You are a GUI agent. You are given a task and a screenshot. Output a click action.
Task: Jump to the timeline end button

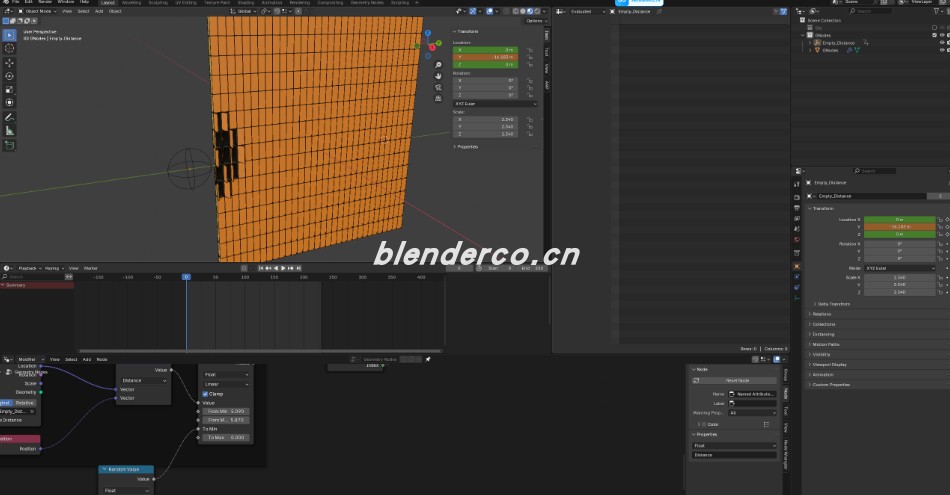point(298,268)
